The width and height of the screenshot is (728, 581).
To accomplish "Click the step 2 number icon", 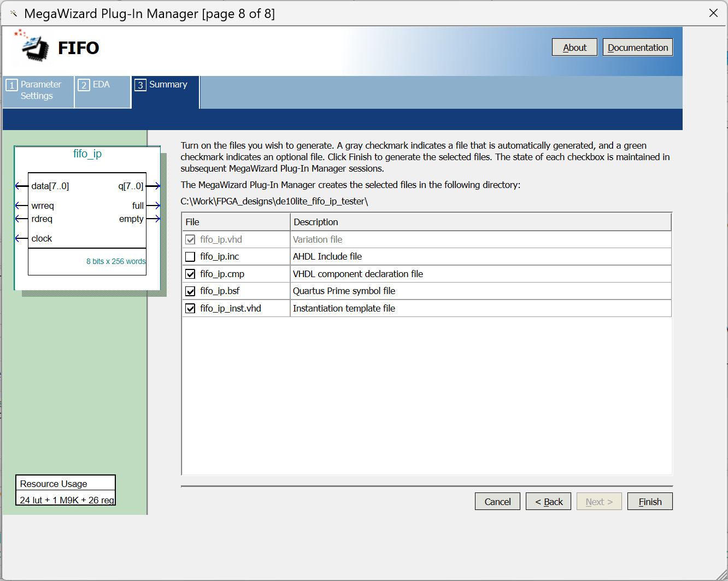I will click(x=84, y=85).
